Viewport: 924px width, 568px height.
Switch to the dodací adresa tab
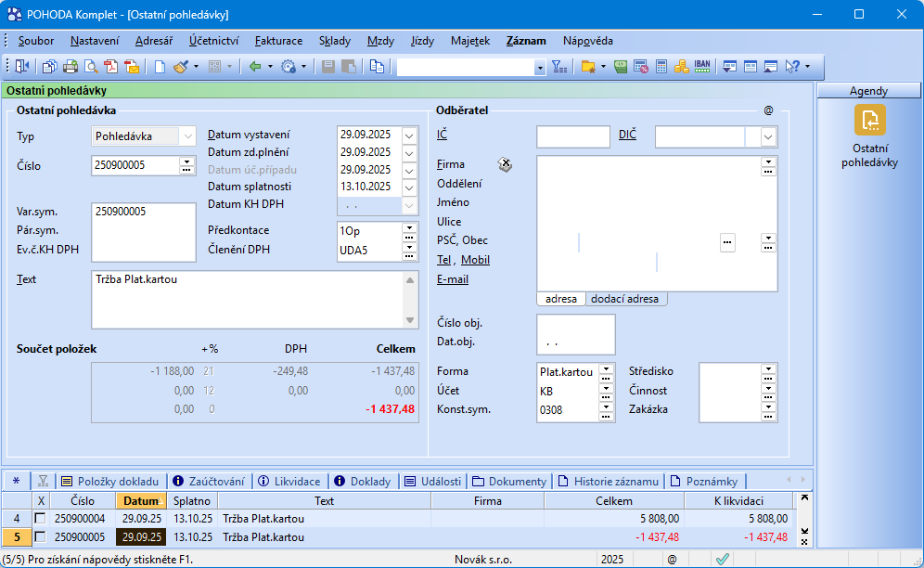627,299
